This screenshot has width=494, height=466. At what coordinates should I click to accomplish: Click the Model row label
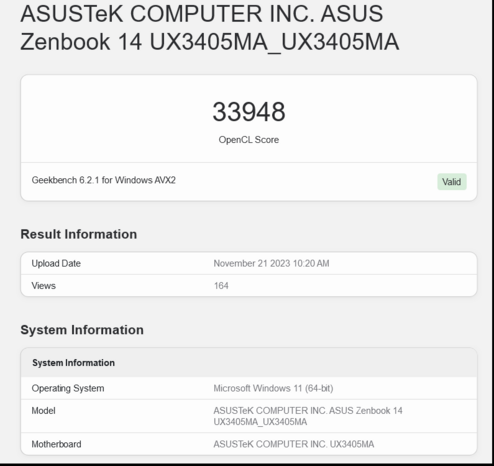(44, 411)
